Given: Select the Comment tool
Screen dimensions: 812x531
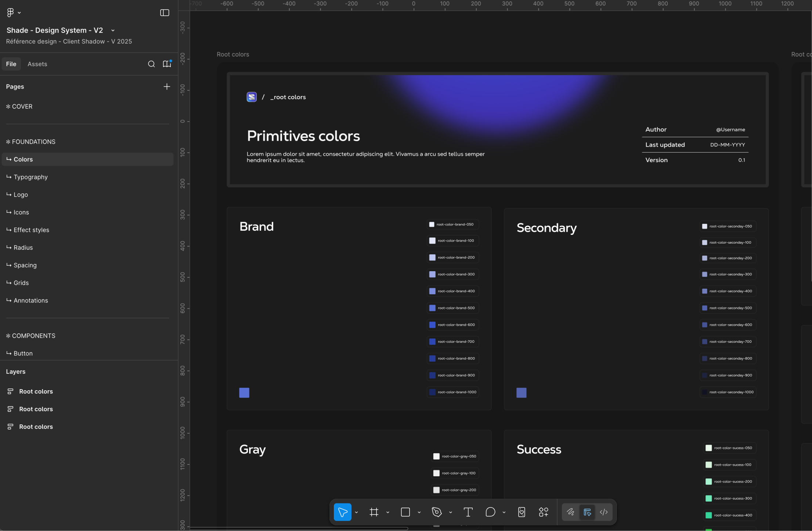Looking at the screenshot, I should tap(490, 512).
